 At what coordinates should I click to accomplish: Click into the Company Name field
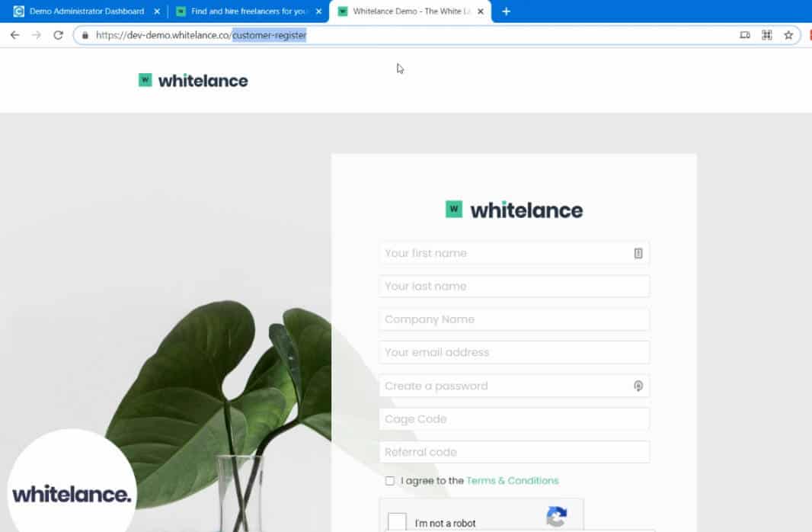click(513, 319)
